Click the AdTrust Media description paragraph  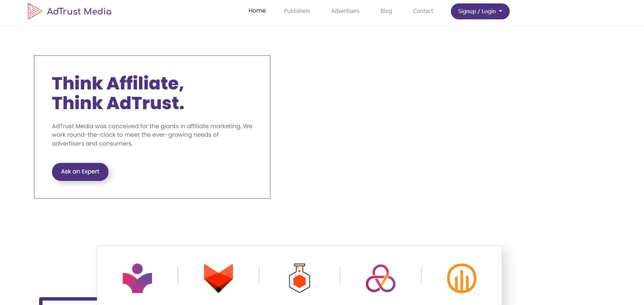tap(152, 135)
